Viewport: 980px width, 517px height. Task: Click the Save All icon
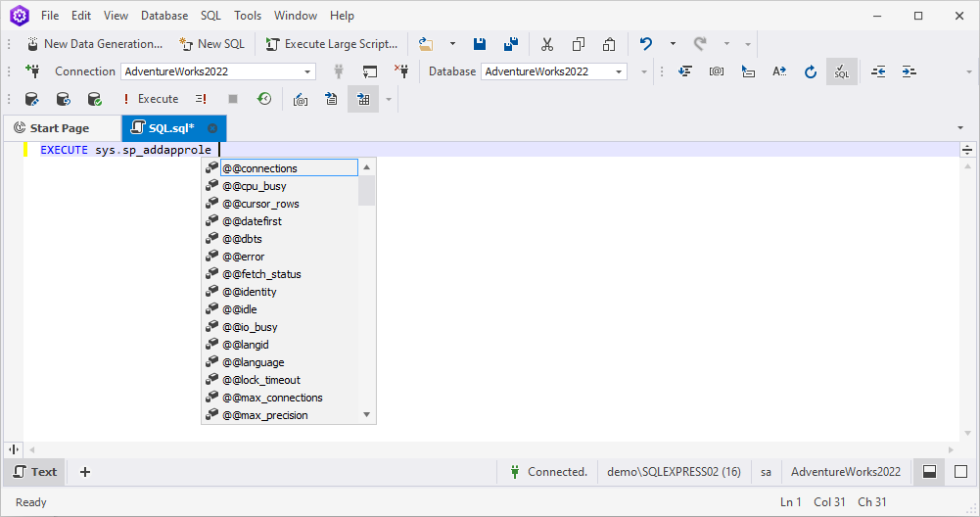pyautogui.click(x=511, y=44)
